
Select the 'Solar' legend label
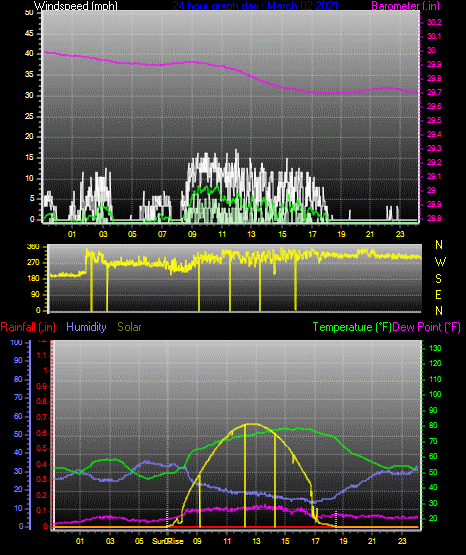click(x=129, y=327)
